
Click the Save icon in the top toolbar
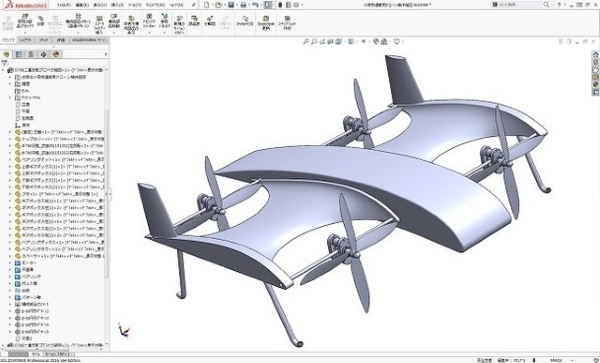click(x=231, y=5)
